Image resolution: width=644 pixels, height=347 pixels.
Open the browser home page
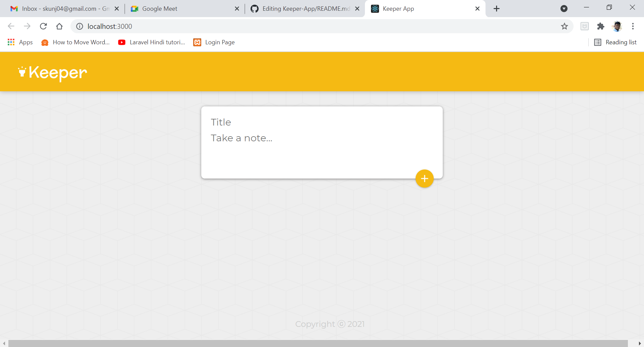coord(59,26)
